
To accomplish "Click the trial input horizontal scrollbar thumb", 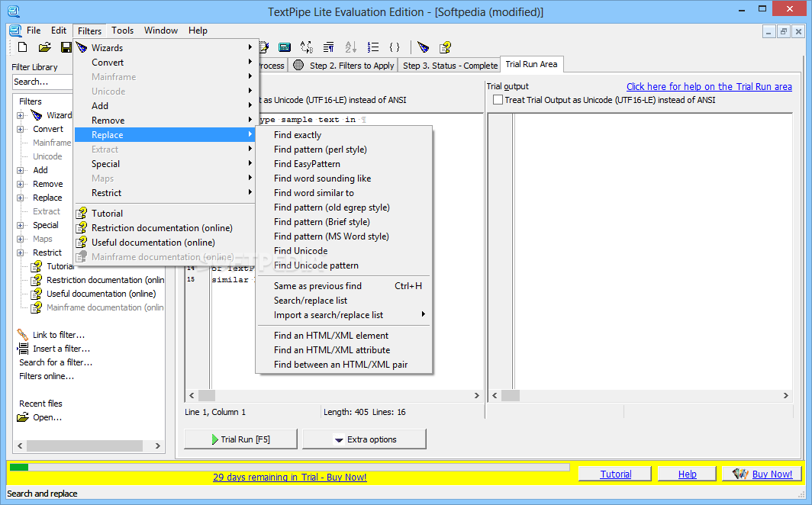I will (207, 395).
